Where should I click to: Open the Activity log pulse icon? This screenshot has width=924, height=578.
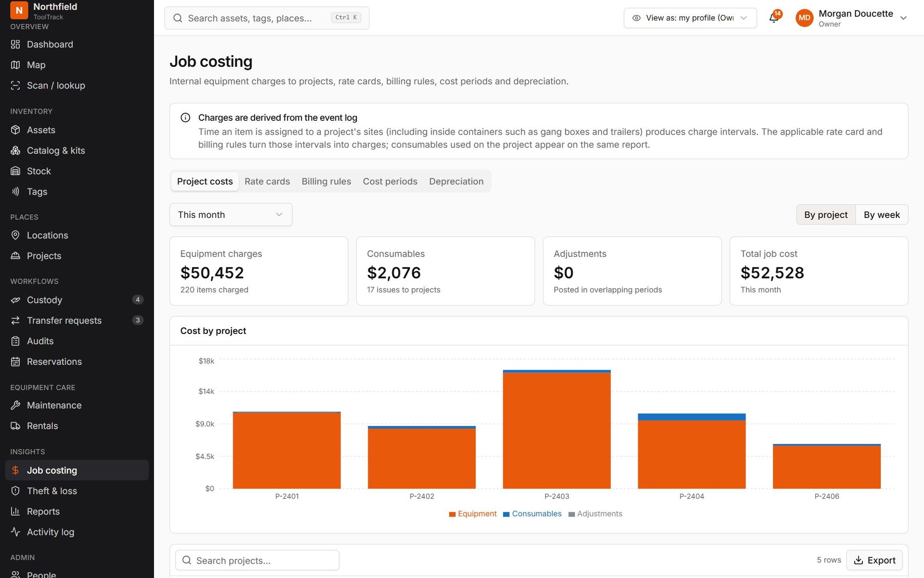[x=15, y=532]
